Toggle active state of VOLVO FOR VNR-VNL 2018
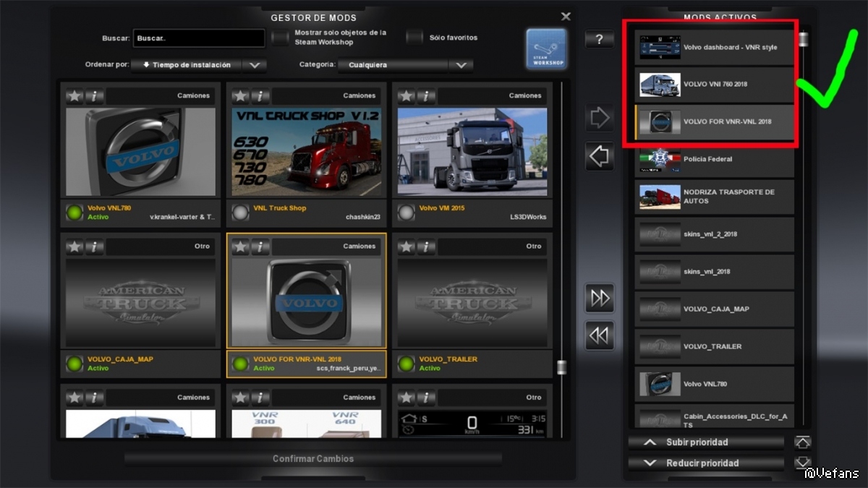 tap(240, 364)
